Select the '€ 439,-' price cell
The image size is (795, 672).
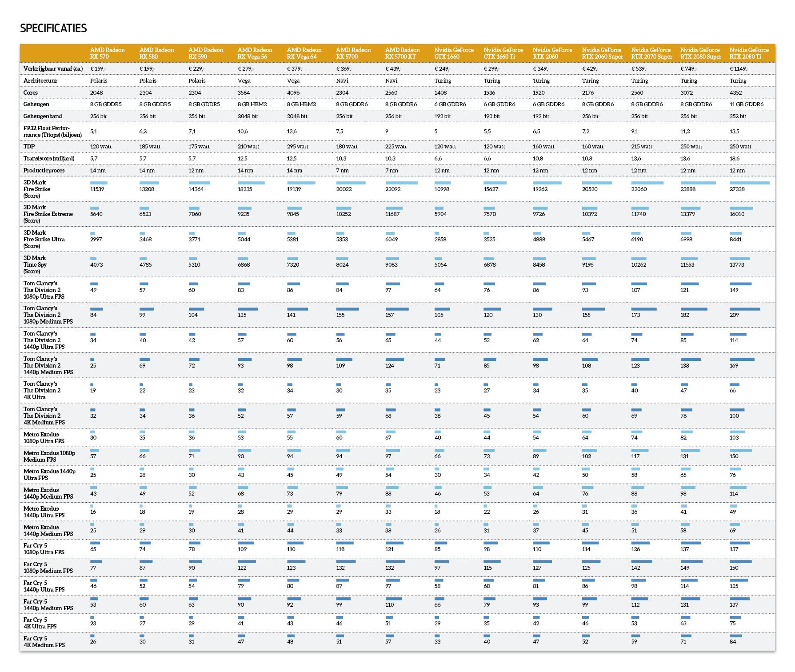click(393, 69)
